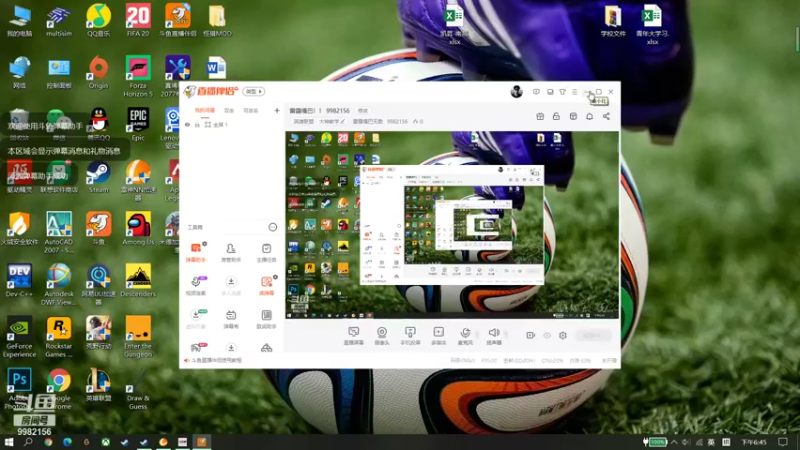Toggle the preview eye icon in bottom toolbar

point(547,335)
